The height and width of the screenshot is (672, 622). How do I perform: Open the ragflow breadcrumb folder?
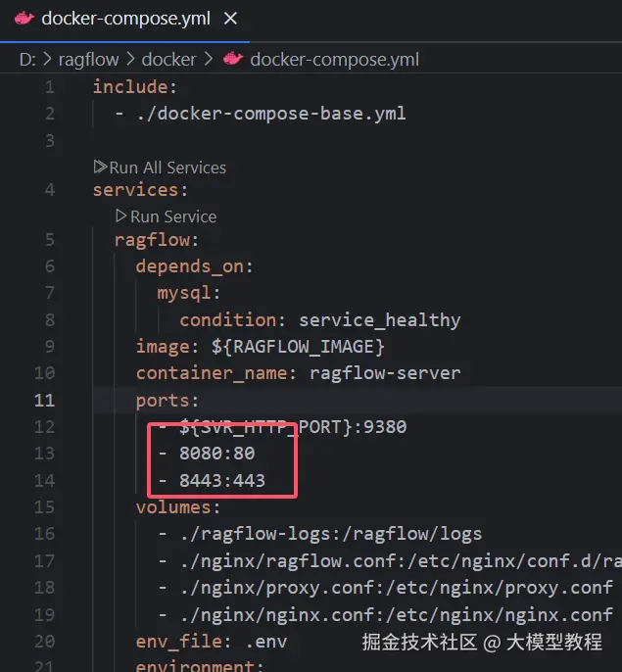point(88,60)
